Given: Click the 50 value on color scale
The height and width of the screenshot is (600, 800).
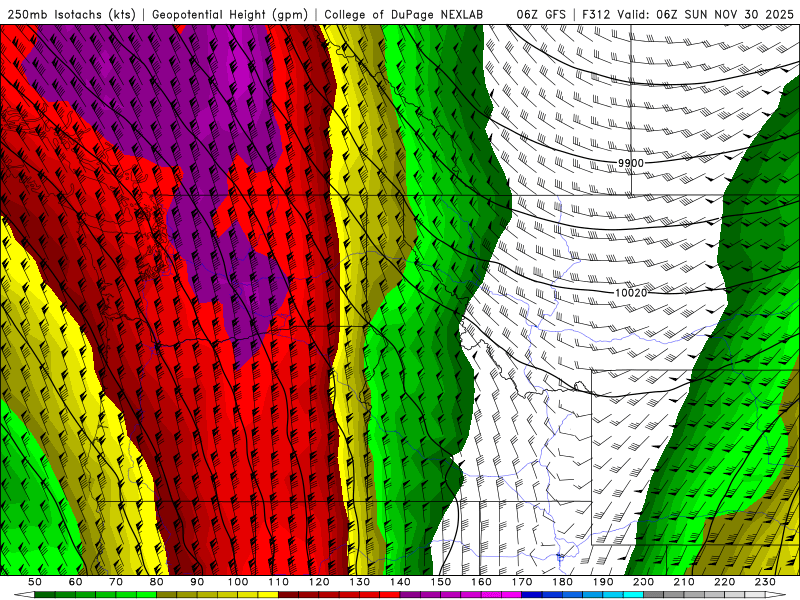Looking at the screenshot, I should [x=35, y=582].
